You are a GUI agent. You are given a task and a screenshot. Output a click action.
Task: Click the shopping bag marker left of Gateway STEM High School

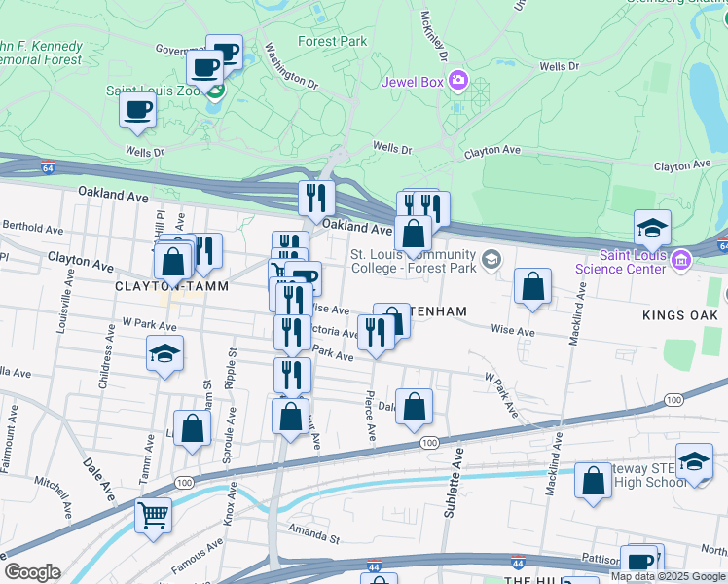click(594, 482)
